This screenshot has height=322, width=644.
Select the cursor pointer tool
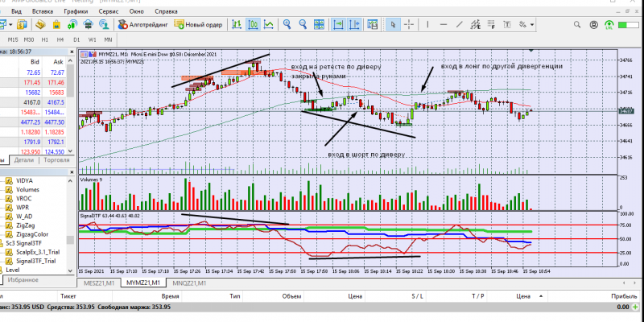click(393, 24)
